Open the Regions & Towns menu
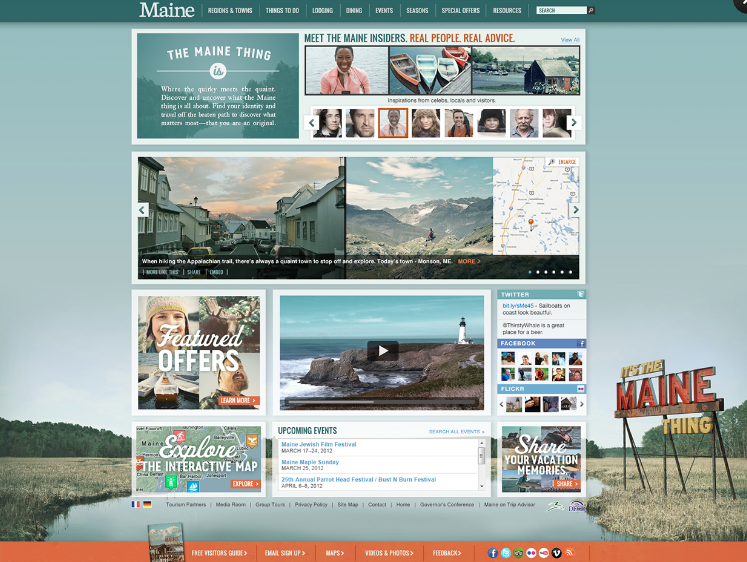The image size is (747, 562). click(229, 10)
